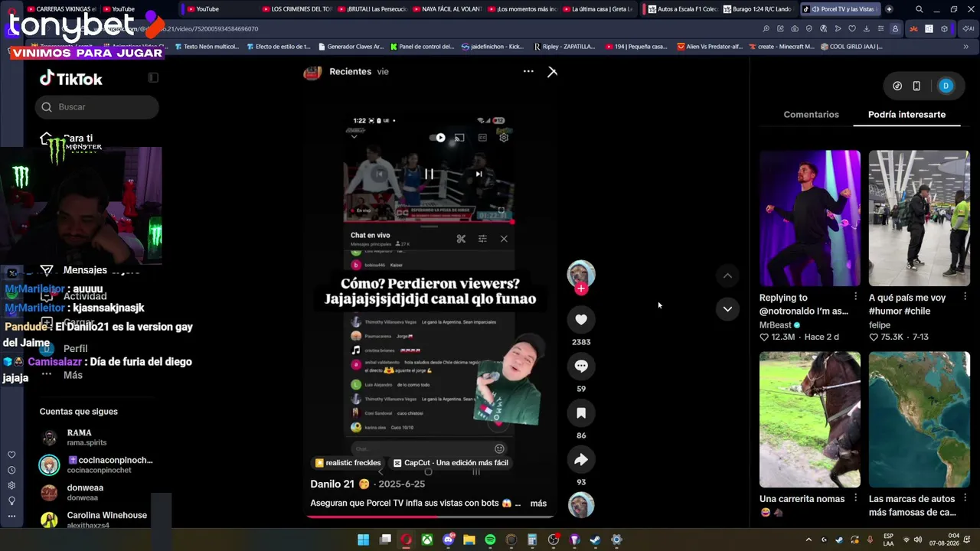The image size is (980, 551).
Task: Open a new browser tab
Action: pyautogui.click(x=889, y=9)
